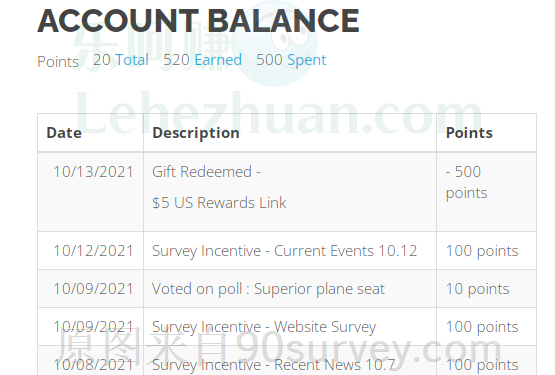Select the 100 points cell for Current Events

(482, 251)
